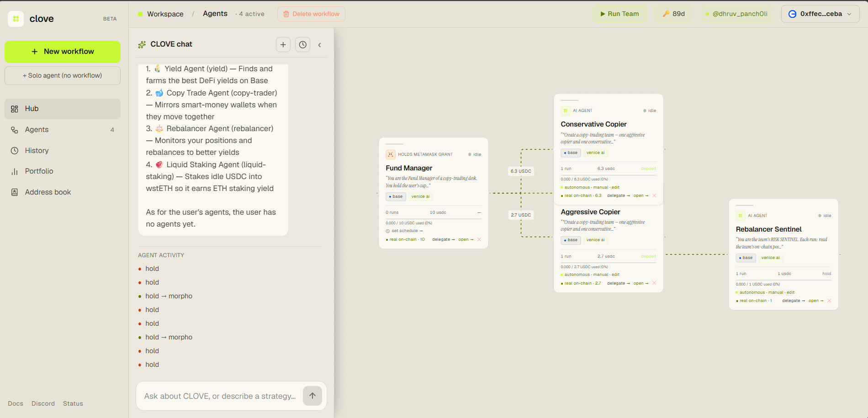868x418 pixels.
Task: Click the 6.3 USDC edge label
Action: tap(521, 171)
